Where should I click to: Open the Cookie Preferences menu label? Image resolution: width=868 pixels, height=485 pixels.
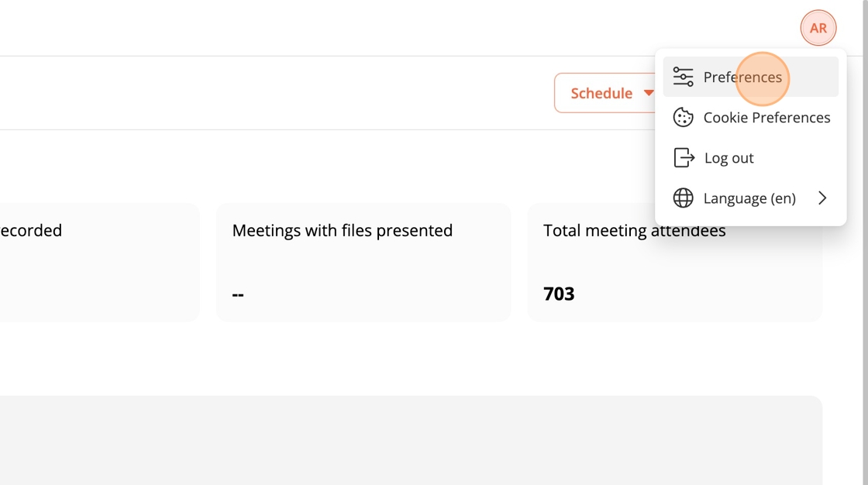[766, 118]
